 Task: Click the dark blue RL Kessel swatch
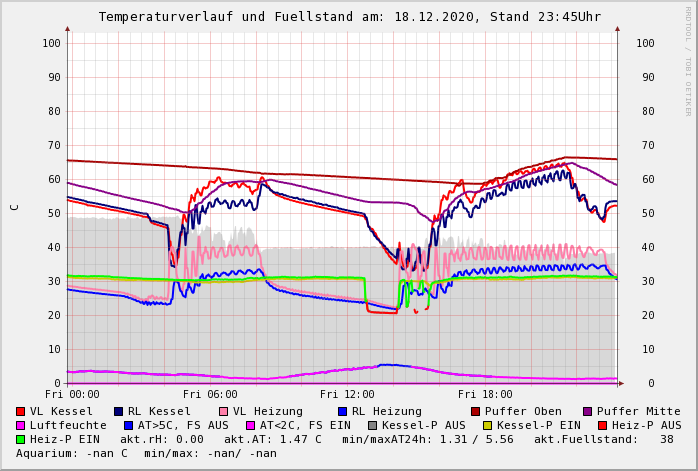pos(119,411)
